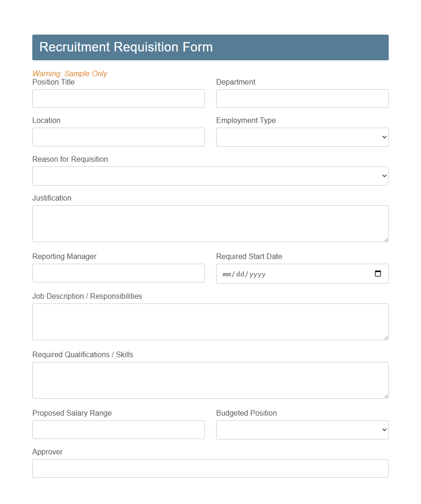Select the Approver input field

click(210, 468)
